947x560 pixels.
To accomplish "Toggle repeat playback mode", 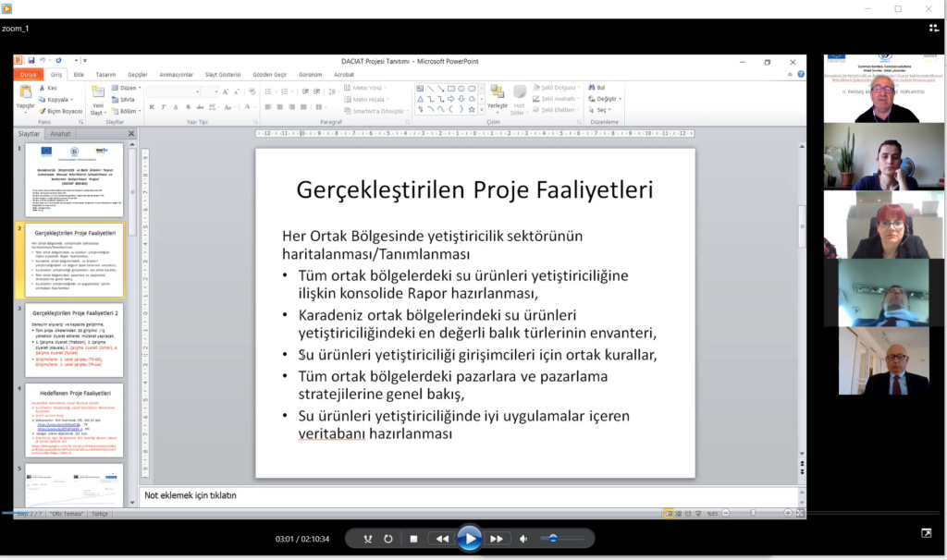I will click(388, 539).
